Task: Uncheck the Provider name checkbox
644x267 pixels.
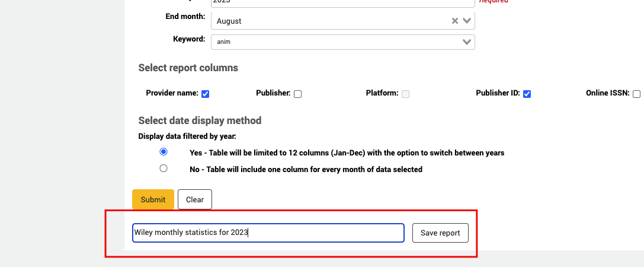Action: tap(206, 94)
